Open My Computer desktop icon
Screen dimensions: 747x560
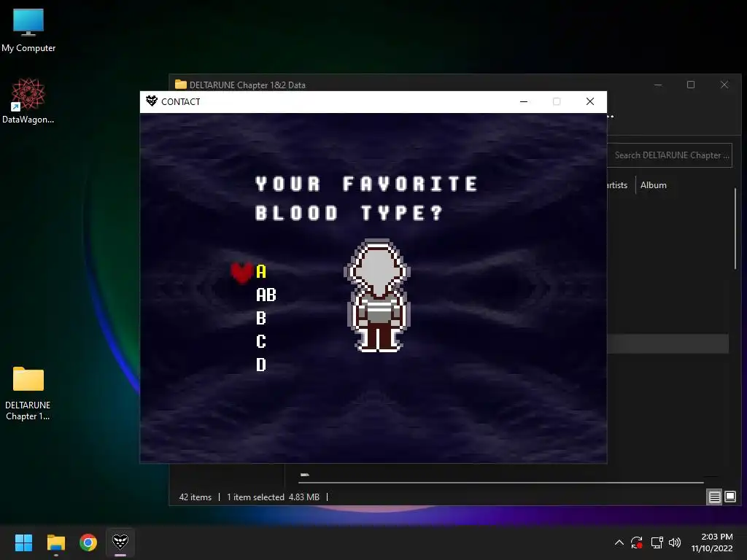pyautogui.click(x=28, y=29)
